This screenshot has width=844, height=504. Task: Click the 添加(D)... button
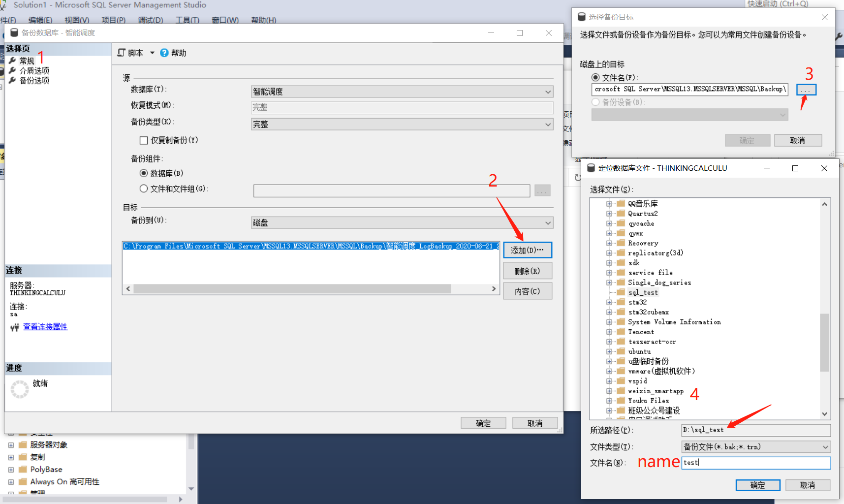point(528,250)
